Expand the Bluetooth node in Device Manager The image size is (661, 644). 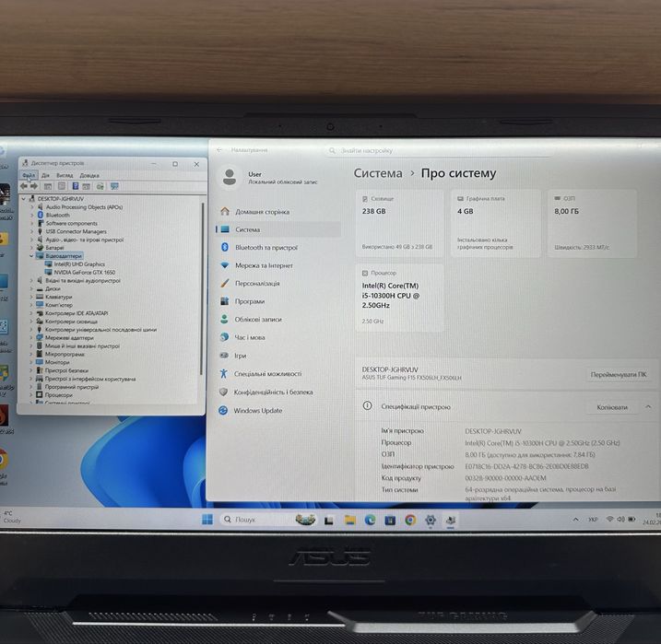(32, 215)
